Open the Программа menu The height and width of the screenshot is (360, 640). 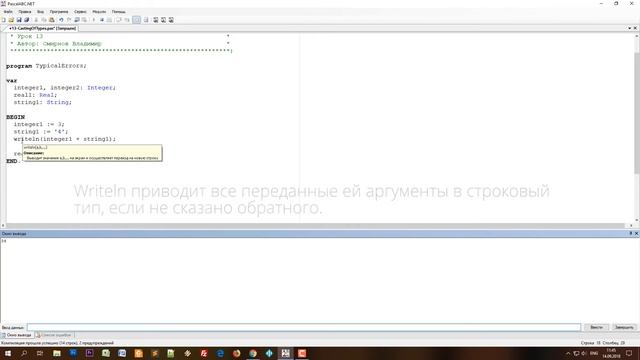(59, 12)
